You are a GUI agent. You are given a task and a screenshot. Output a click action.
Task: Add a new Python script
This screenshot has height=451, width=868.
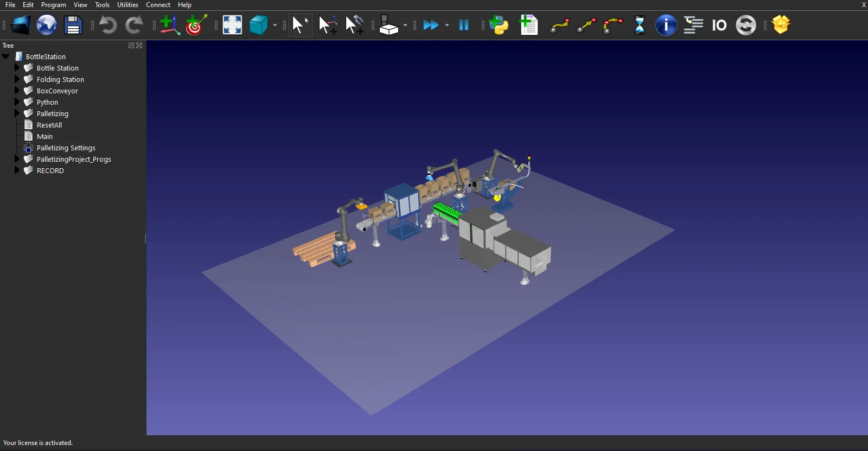(499, 25)
